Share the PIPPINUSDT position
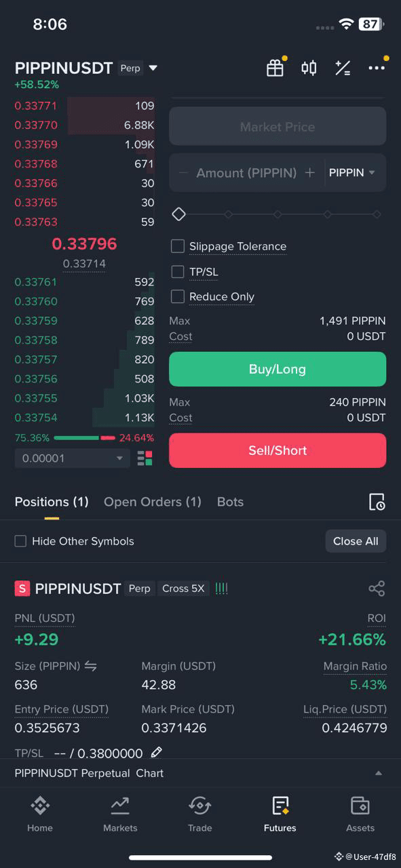Viewport: 401px width, 868px height. click(377, 589)
